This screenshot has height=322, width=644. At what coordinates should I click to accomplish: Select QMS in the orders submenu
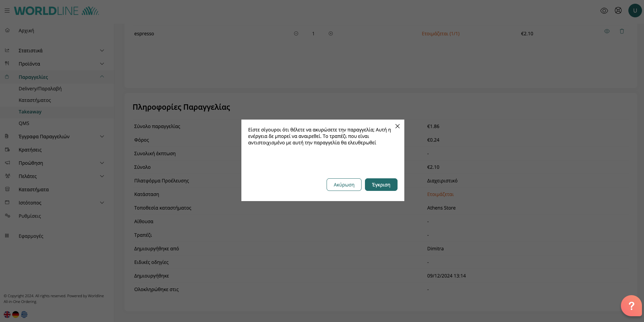click(24, 123)
